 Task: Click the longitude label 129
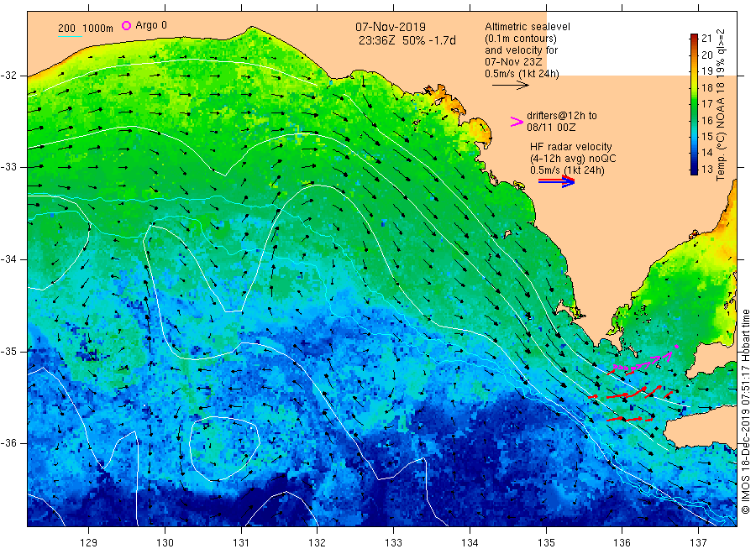[x=89, y=543]
